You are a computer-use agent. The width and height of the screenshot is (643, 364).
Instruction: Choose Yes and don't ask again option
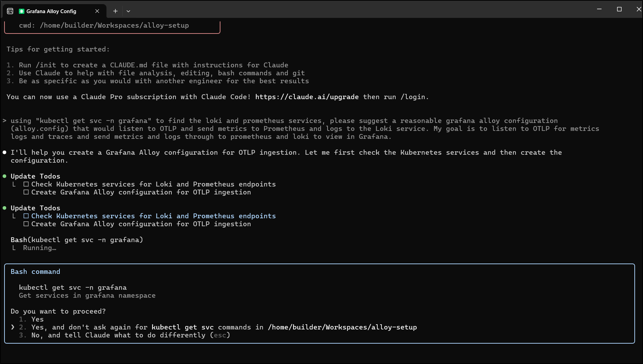click(x=218, y=327)
